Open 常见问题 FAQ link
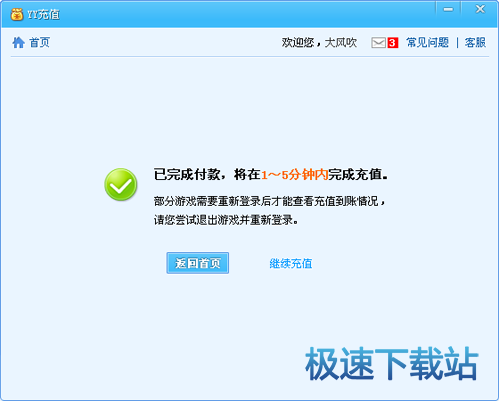 coord(427,43)
